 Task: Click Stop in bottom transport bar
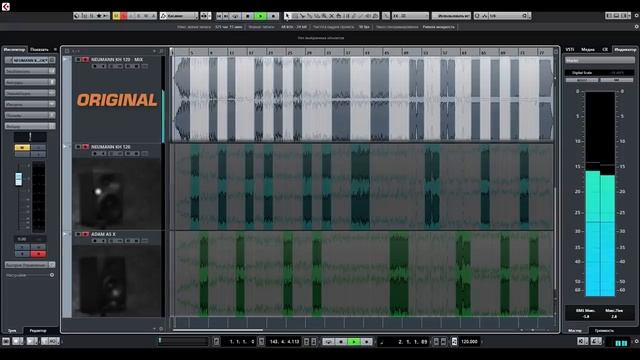coord(341,342)
